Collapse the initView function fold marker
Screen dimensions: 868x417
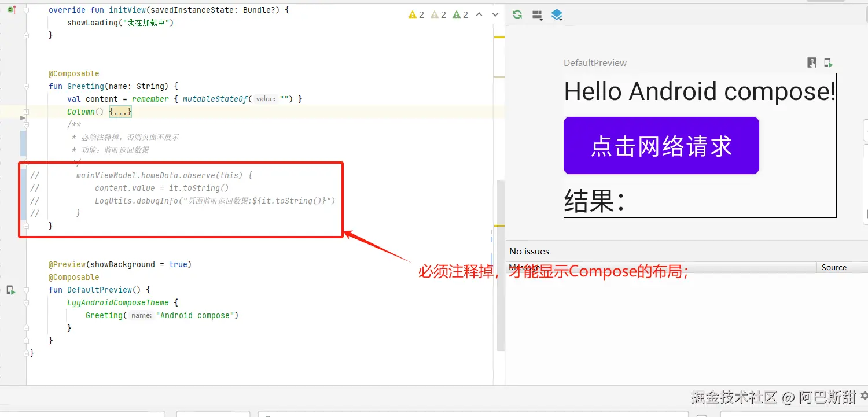27,10
